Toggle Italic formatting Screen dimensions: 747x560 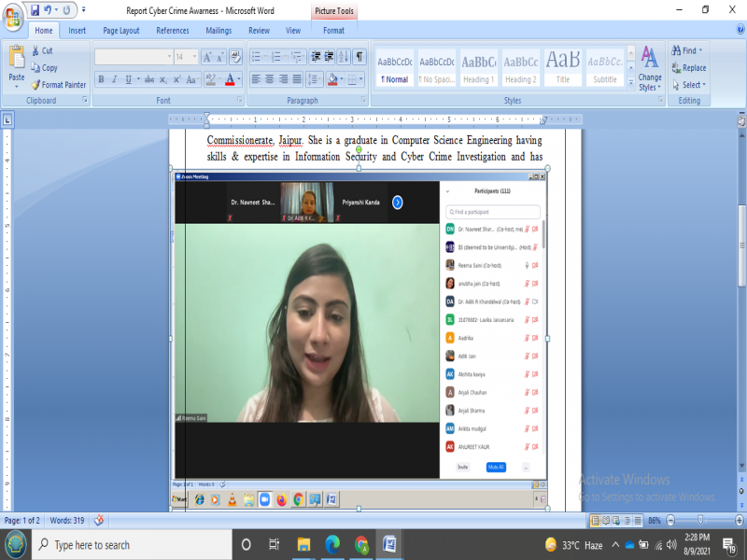(x=115, y=79)
